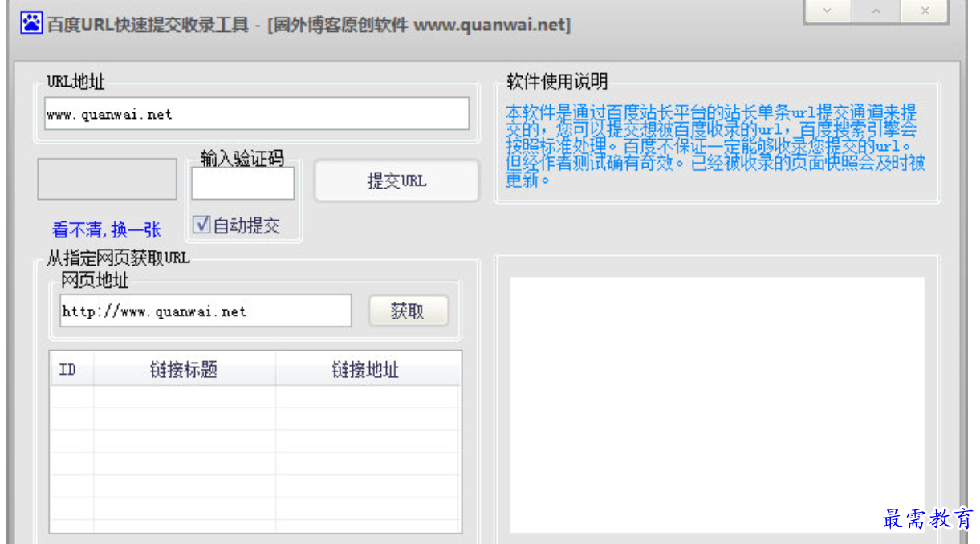Click the 获取 button
Screen dimensions: 980x544
tap(408, 311)
